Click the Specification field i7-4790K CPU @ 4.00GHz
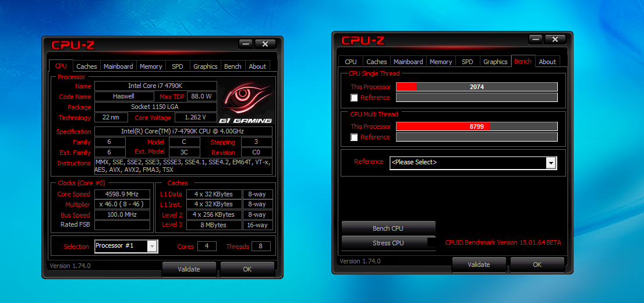 pyautogui.click(x=183, y=132)
